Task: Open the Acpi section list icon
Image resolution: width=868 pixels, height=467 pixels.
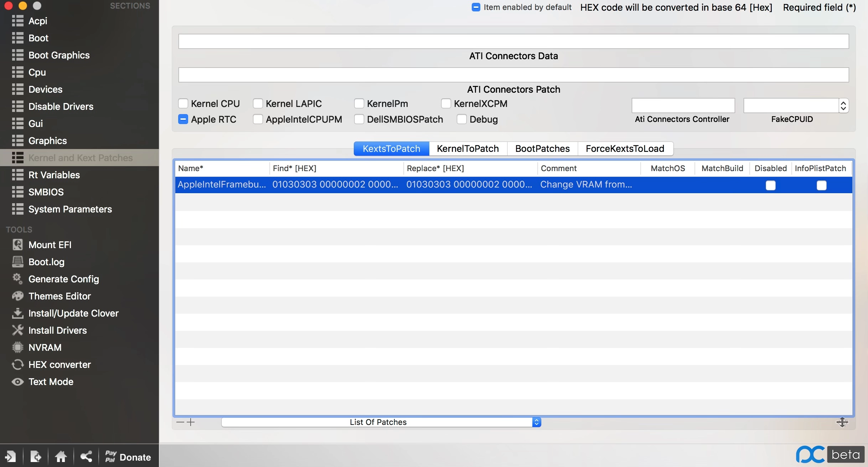Action: pyautogui.click(x=17, y=21)
